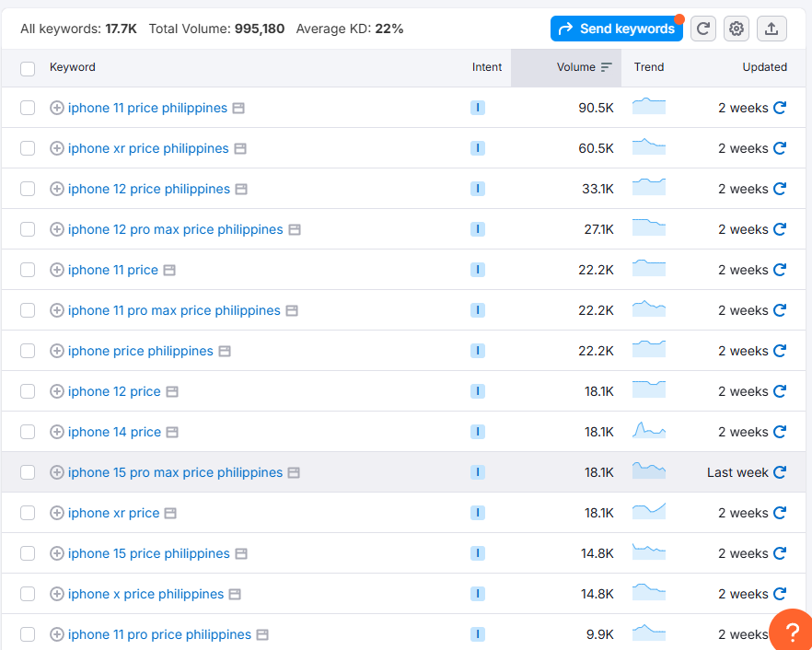
Task: Open keyword link 'iphone 11 price'
Action: (113, 270)
